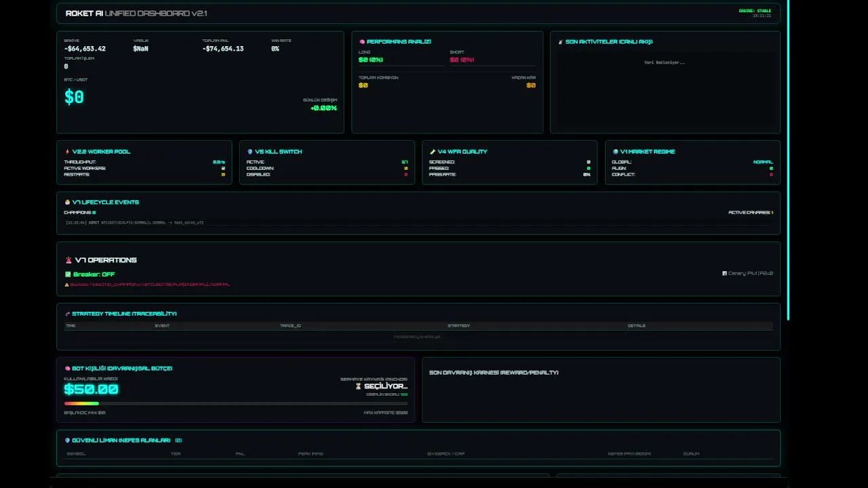868x488 pixels.
Task: Click the green check icon beside Breaker: OFF
Action: click(x=68, y=274)
